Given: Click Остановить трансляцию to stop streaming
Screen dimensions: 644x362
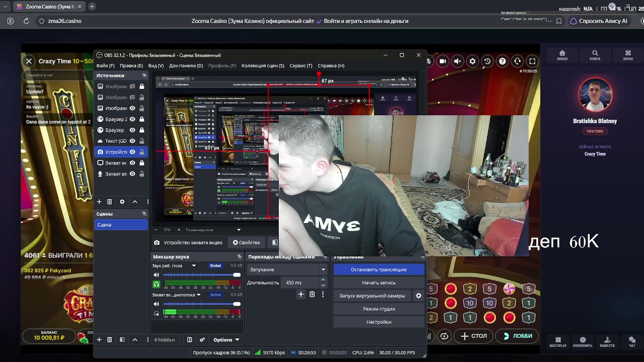Looking at the screenshot, I should pos(379,269).
